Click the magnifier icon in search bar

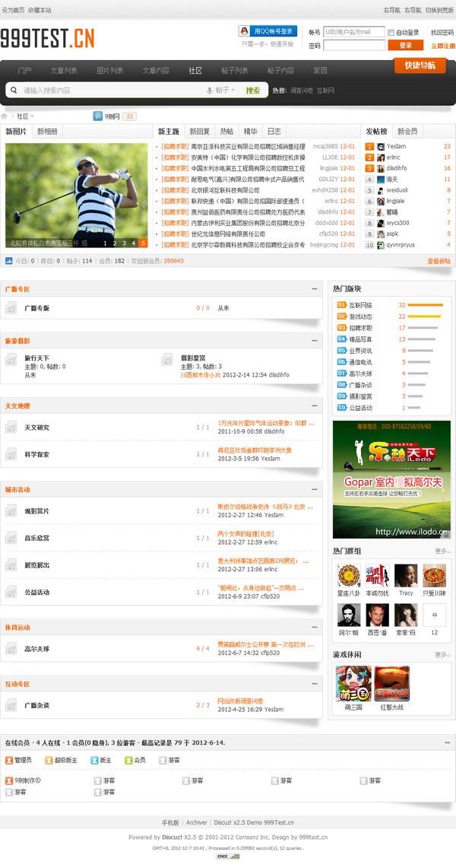click(x=14, y=91)
